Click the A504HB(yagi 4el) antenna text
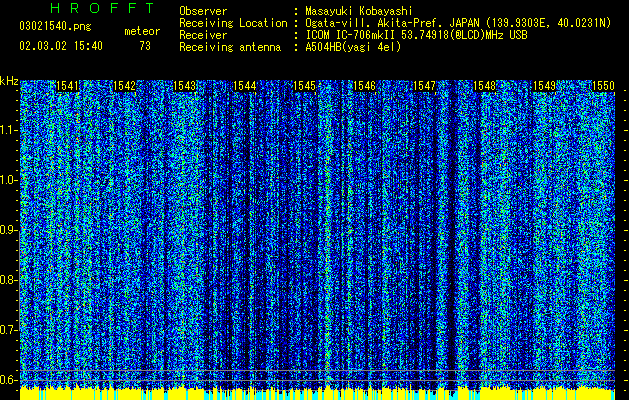This screenshot has width=629, height=400. pyautogui.click(x=353, y=47)
